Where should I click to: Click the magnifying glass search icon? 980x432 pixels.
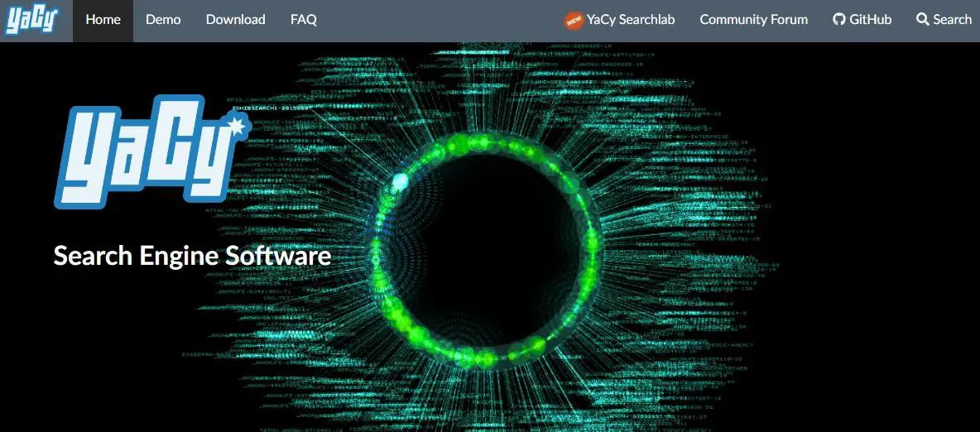click(923, 20)
